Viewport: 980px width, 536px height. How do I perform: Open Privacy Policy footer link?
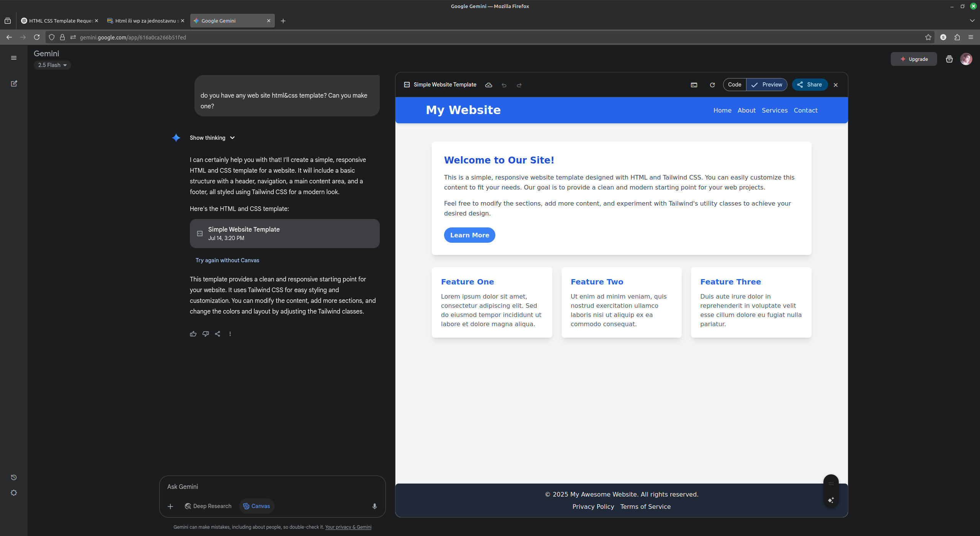pyautogui.click(x=593, y=507)
